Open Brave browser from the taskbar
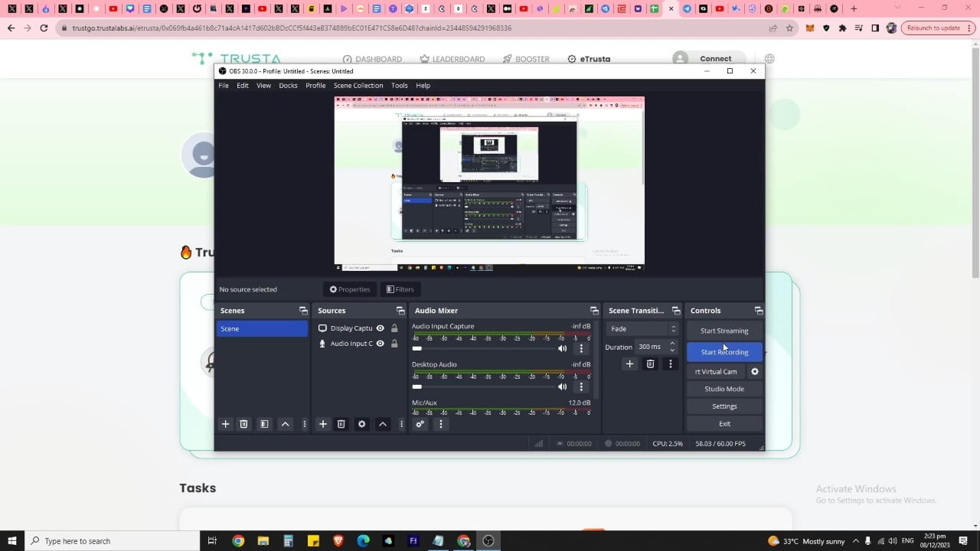The height and width of the screenshot is (551, 980). [338, 540]
